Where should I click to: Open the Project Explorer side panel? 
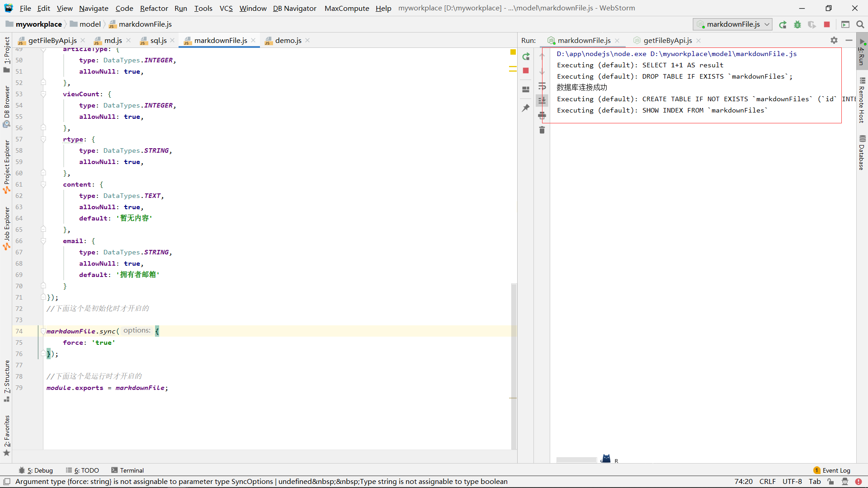[6, 167]
